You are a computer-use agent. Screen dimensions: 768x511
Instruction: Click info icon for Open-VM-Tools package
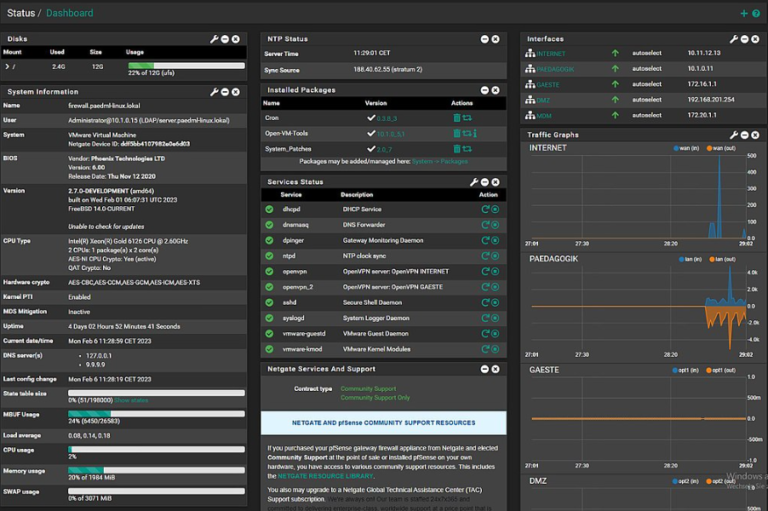476,133
